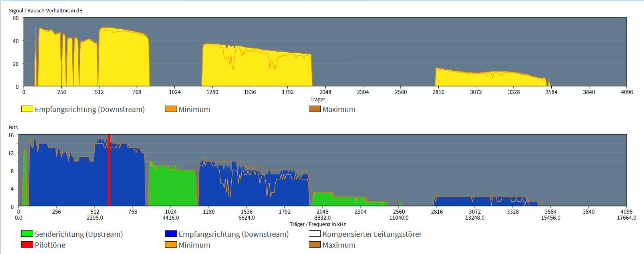Click the brown Maximum swatch under SNR chart
The height and width of the screenshot is (254, 644).
click(x=315, y=109)
